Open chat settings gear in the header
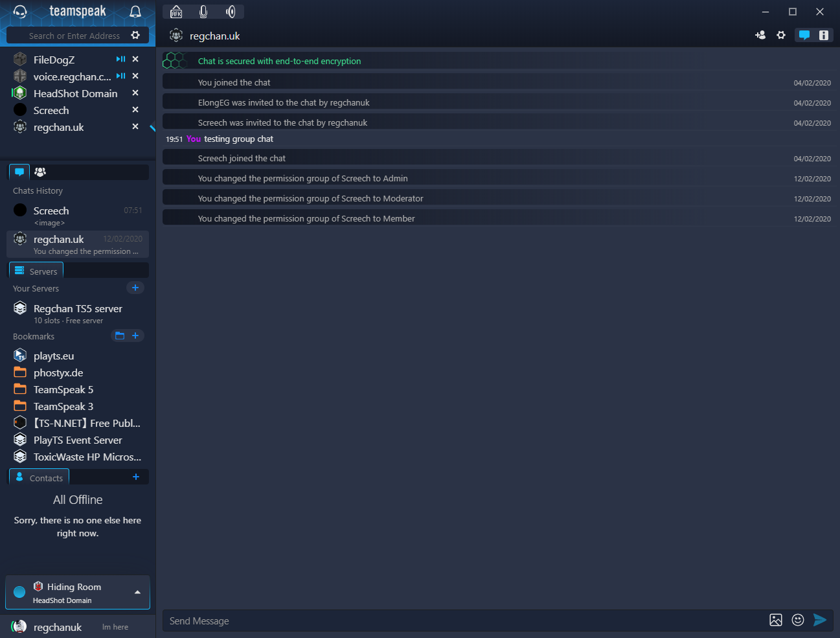 pos(781,35)
